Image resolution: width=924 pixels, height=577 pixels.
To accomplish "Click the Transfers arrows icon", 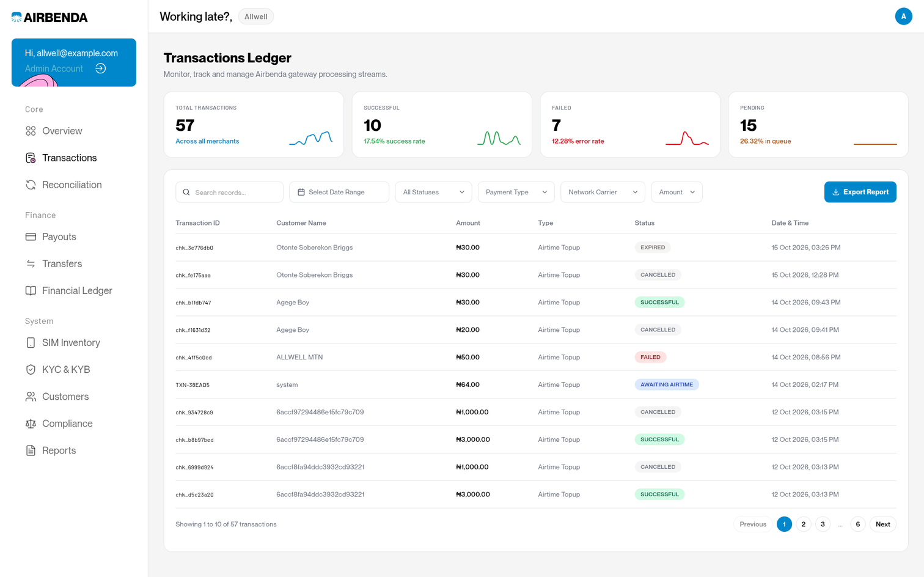I will point(31,263).
